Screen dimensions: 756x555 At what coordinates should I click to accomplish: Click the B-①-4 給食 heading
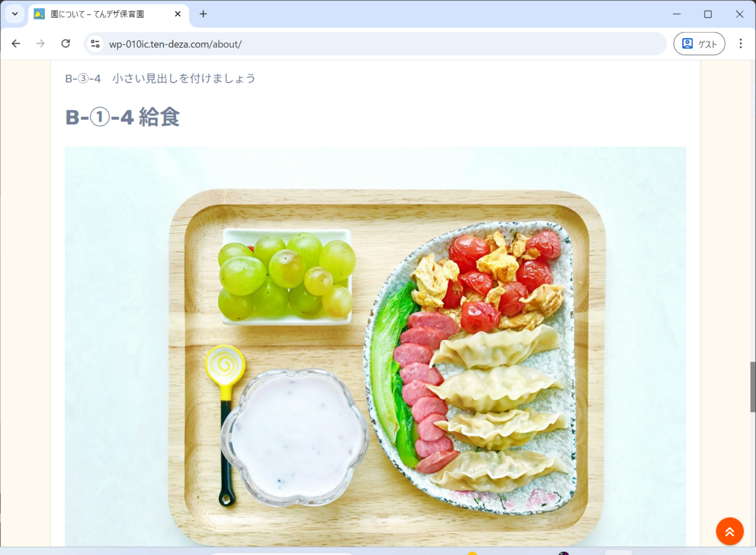pyautogui.click(x=123, y=117)
